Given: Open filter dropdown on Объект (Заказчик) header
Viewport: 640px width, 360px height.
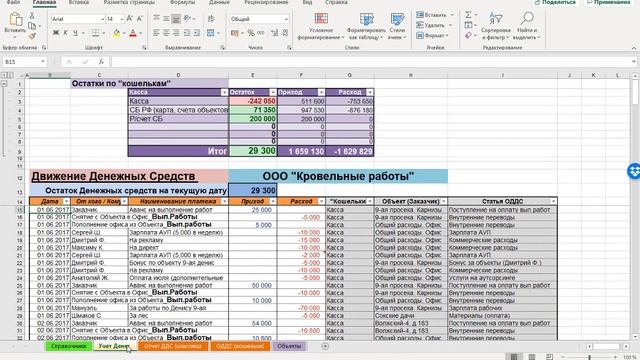Looking at the screenshot, I should (444, 202).
